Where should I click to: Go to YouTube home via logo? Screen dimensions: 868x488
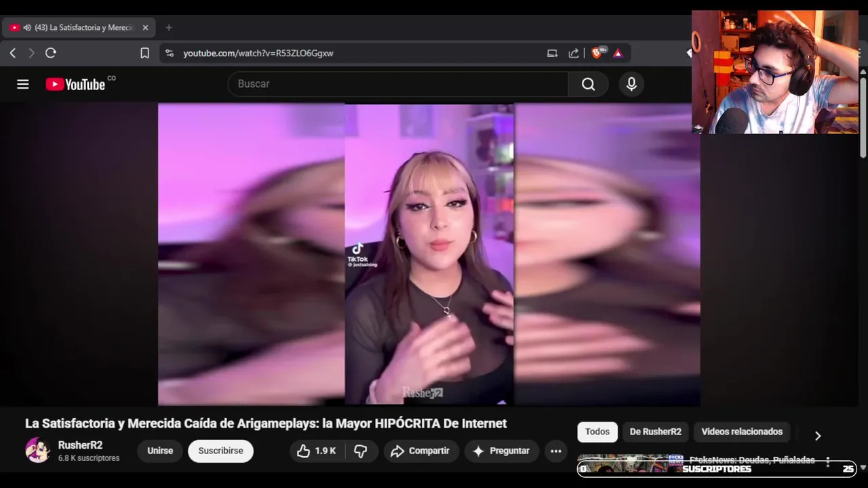point(75,84)
